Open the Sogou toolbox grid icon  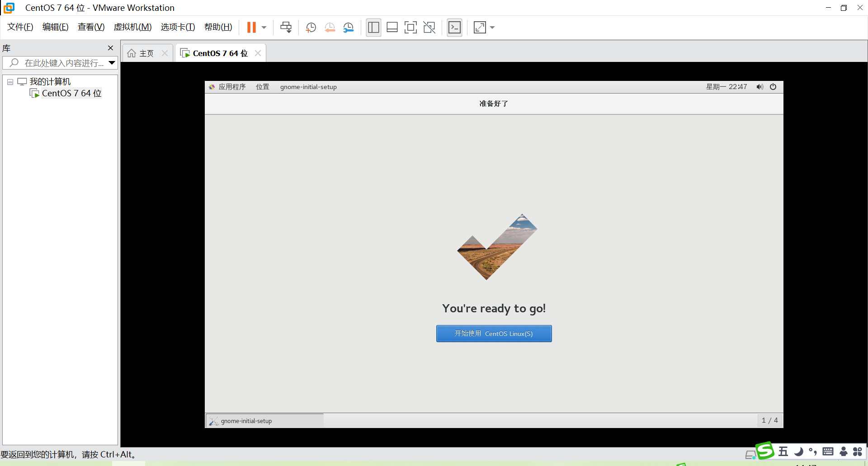(x=858, y=452)
